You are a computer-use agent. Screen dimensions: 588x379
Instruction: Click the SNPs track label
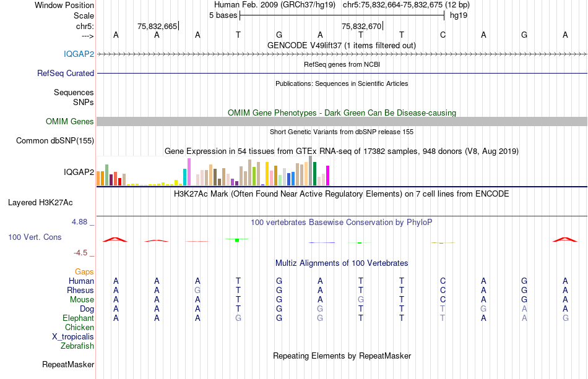point(84,102)
